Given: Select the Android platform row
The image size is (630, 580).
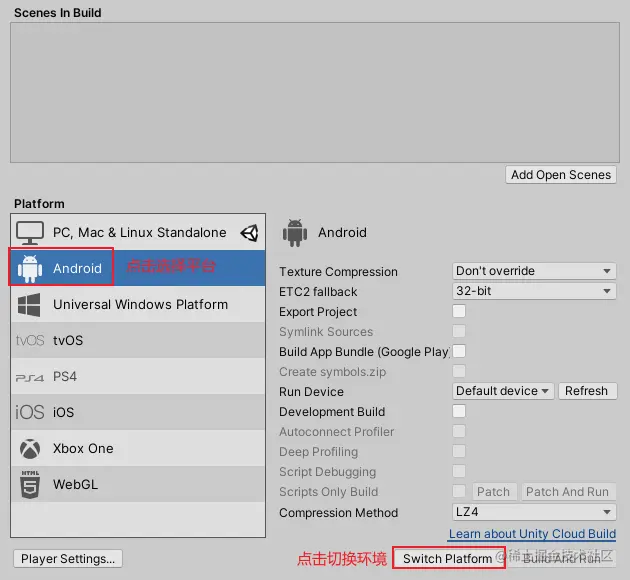Looking at the screenshot, I should tap(138, 268).
